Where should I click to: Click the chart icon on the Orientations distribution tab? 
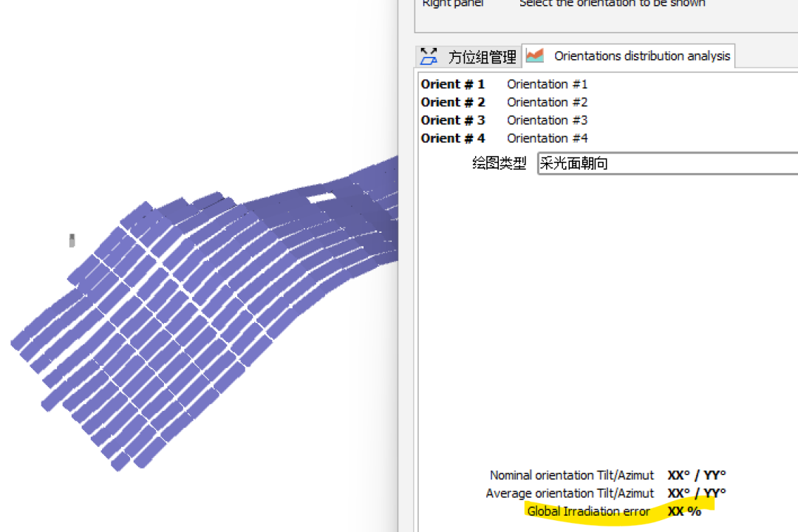[x=534, y=56]
